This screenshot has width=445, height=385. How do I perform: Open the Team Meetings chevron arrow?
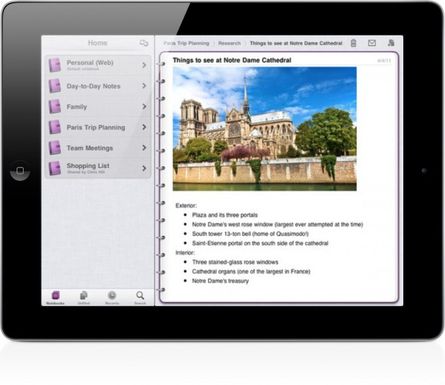point(144,148)
